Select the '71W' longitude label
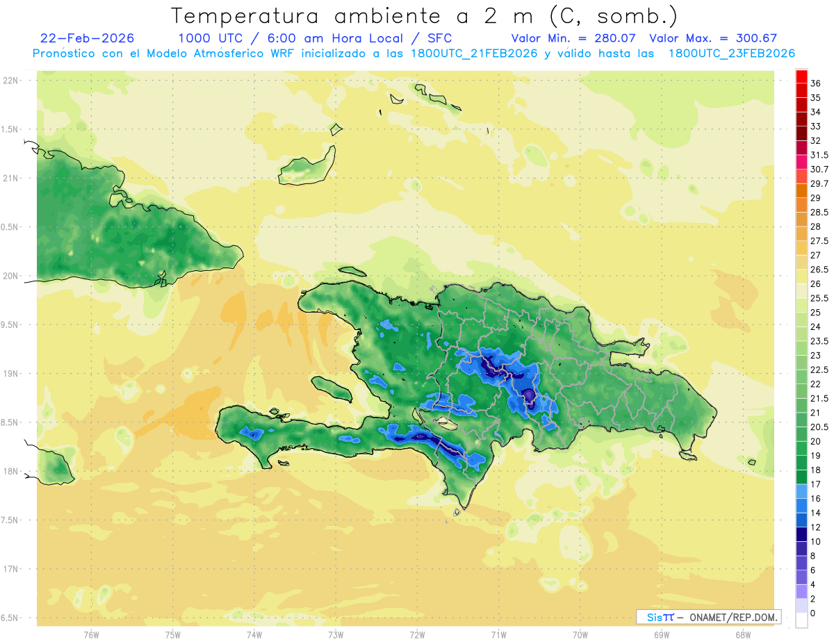Screen dimensions: 834x644 pos(498,635)
